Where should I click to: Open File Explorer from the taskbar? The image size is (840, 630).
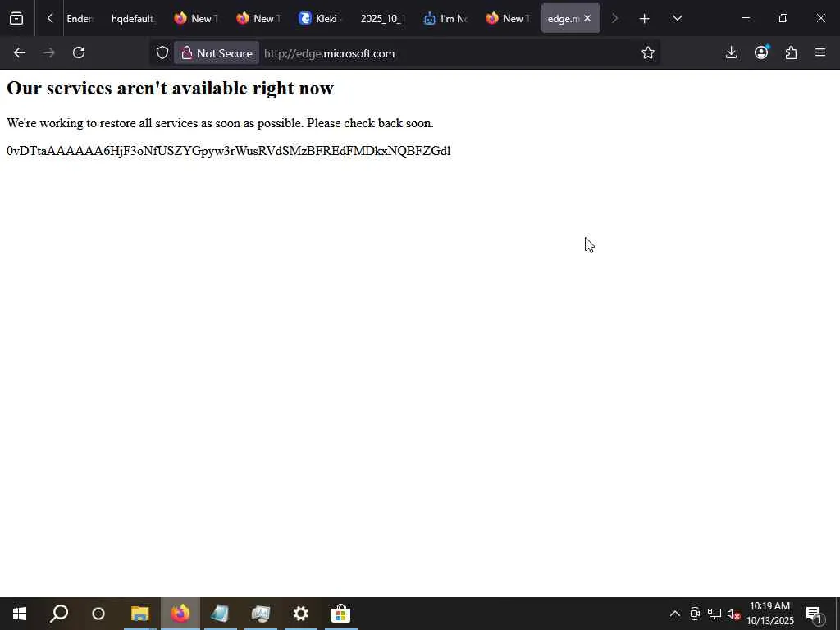tap(139, 614)
